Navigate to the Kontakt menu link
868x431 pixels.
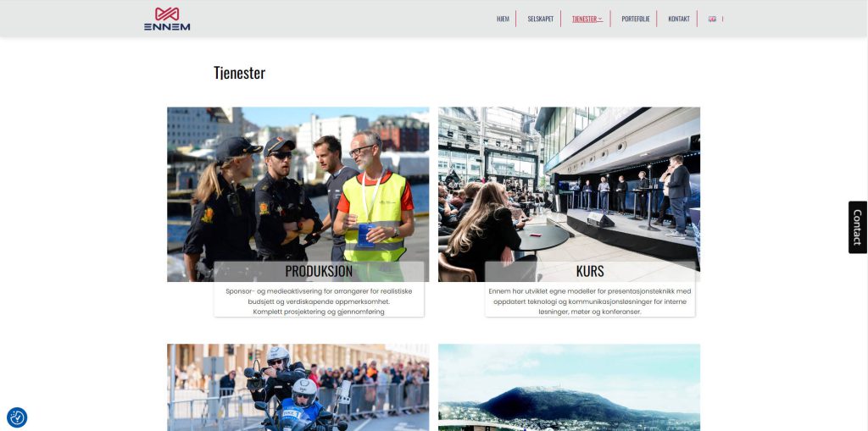[679, 19]
